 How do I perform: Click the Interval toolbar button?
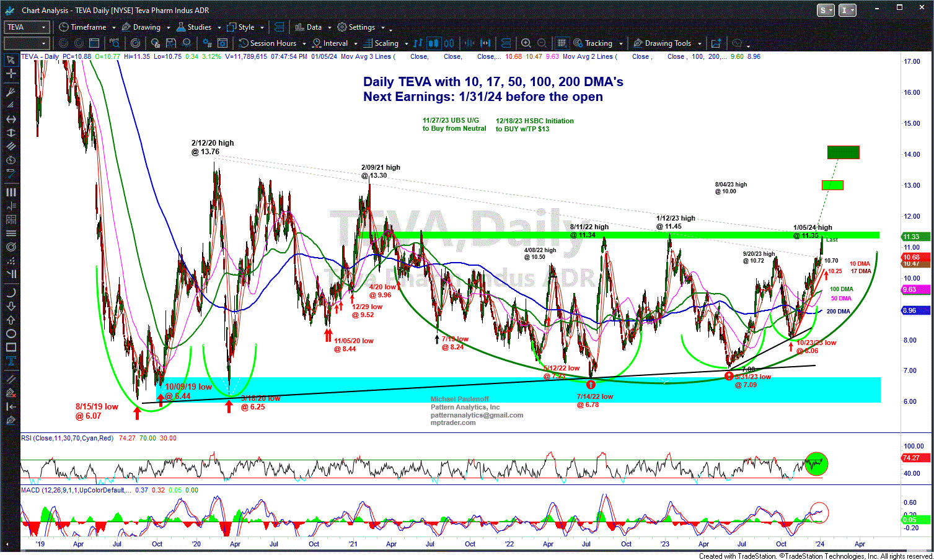pos(330,43)
